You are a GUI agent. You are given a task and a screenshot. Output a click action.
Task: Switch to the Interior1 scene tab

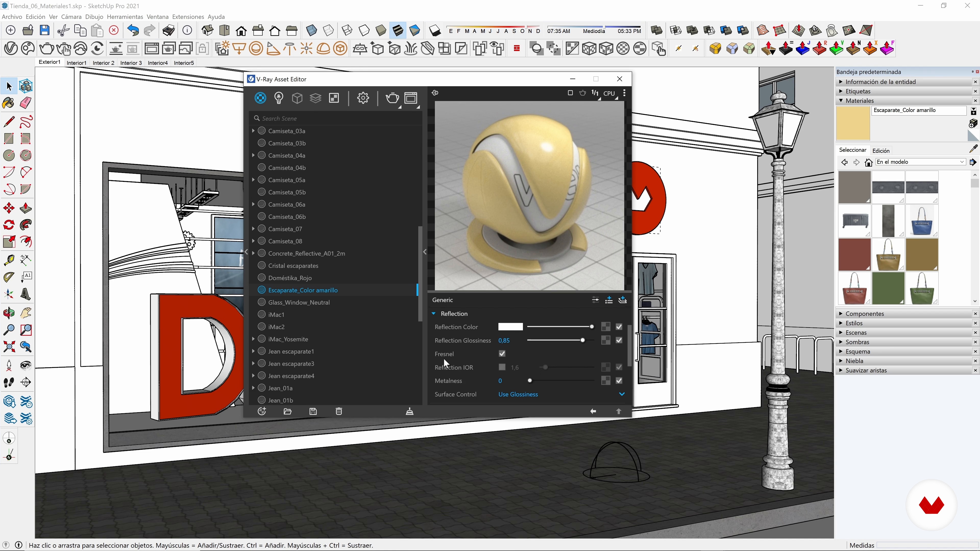click(x=77, y=63)
